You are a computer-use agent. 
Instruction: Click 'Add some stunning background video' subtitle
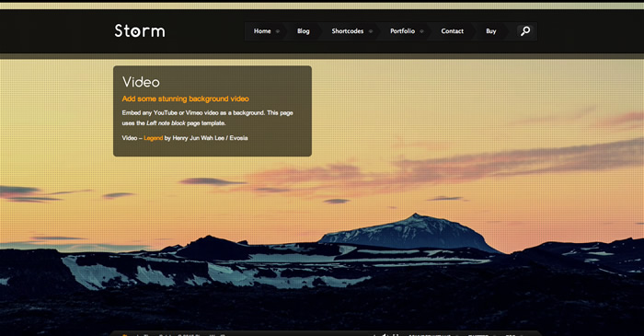pyautogui.click(x=185, y=98)
